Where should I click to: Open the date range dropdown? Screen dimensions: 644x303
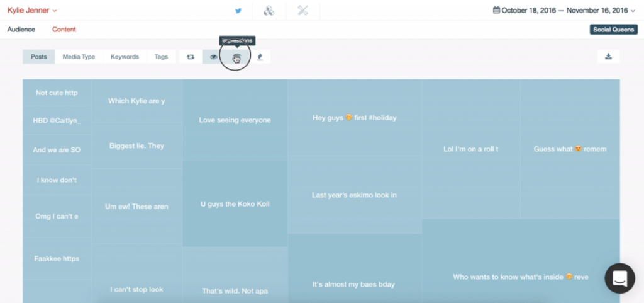[633, 11]
